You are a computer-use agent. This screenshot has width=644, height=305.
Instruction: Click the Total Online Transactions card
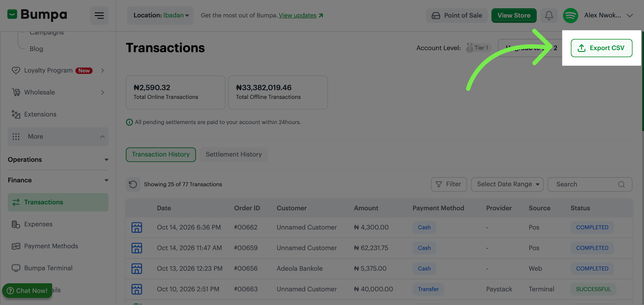coord(175,93)
